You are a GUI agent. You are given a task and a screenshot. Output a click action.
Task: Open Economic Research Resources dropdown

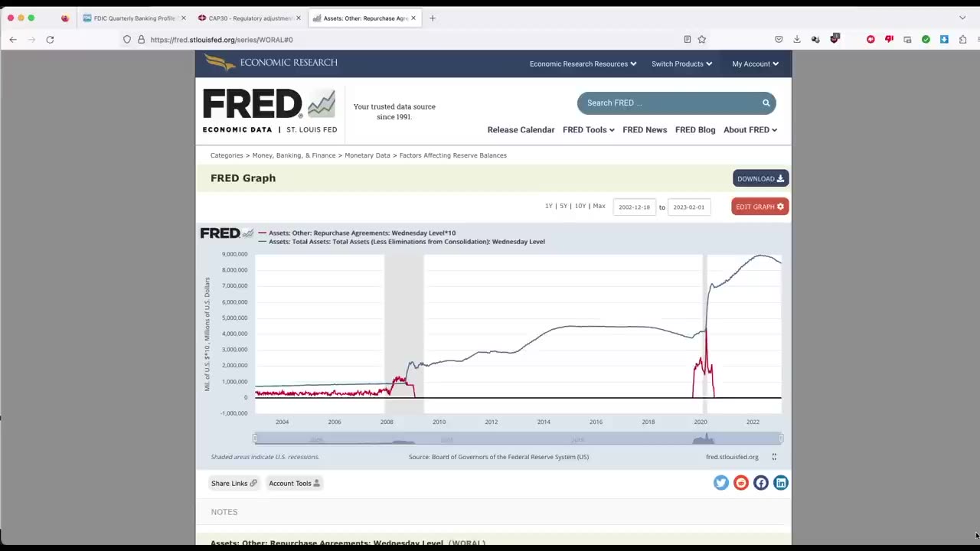point(583,64)
